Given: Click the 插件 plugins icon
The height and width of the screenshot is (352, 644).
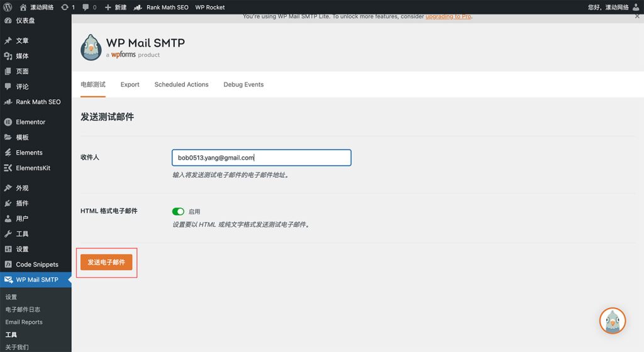Looking at the screenshot, I should point(8,203).
